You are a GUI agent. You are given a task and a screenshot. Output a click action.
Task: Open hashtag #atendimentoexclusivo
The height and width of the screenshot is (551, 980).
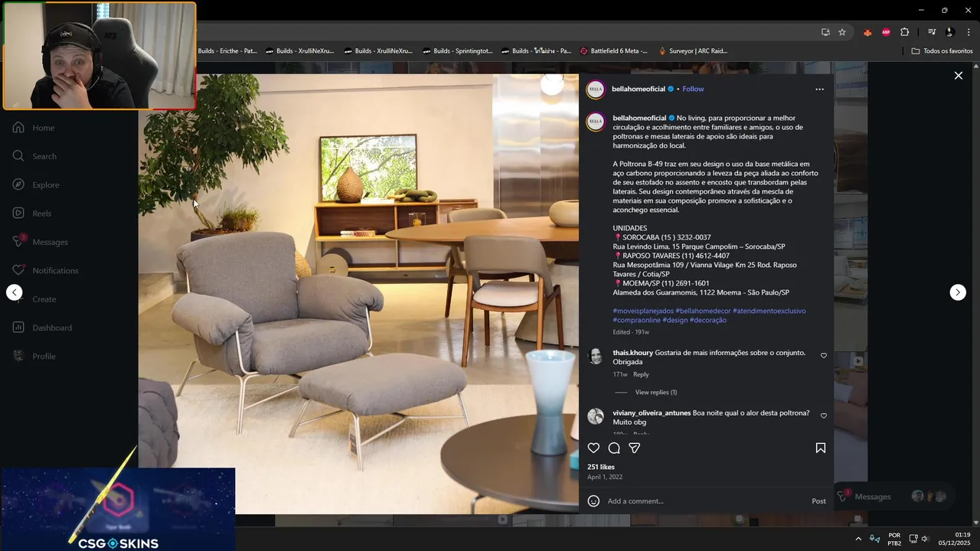[769, 311]
